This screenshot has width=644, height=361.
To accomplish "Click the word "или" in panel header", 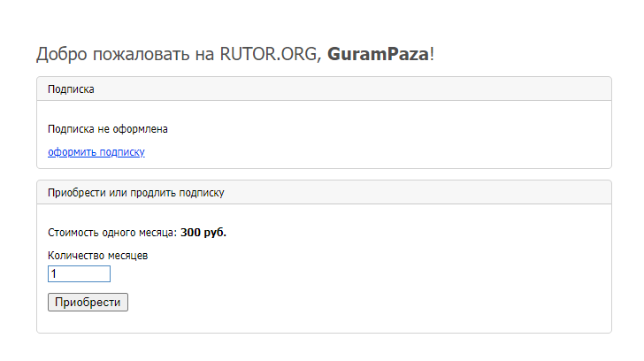I will 118,193.
